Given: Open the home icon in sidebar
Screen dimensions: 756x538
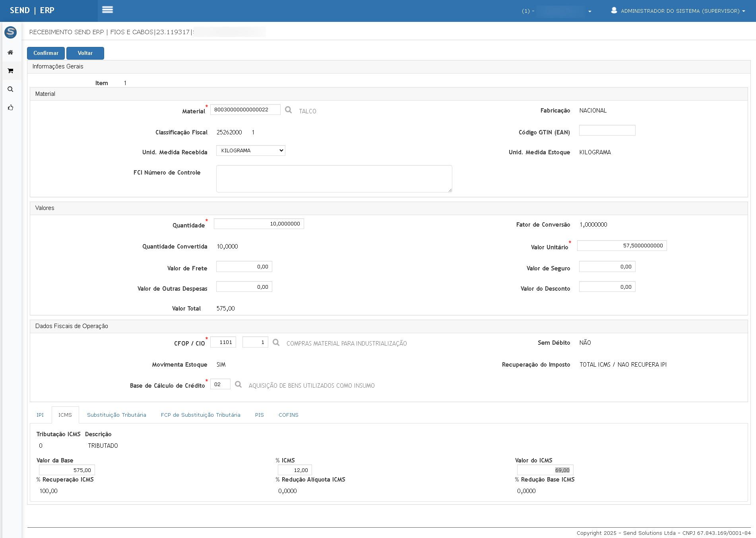Looking at the screenshot, I should (x=10, y=52).
